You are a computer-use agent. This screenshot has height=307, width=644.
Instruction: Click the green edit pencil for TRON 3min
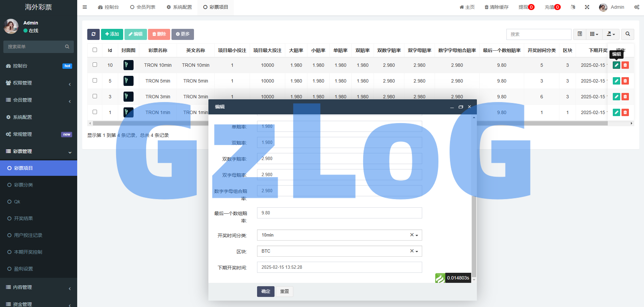[616, 97]
